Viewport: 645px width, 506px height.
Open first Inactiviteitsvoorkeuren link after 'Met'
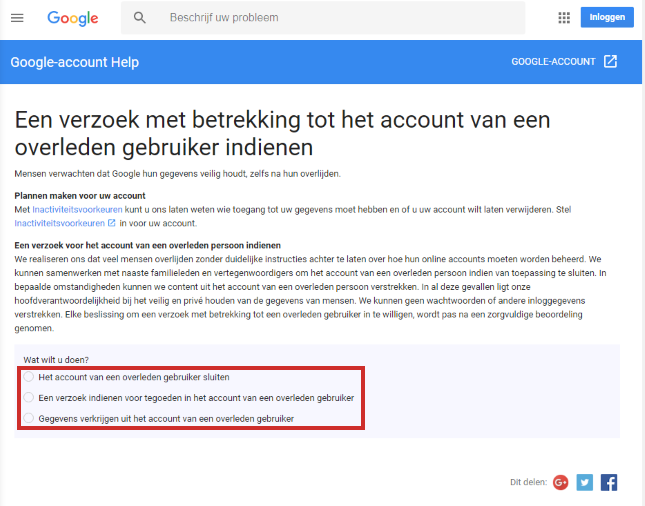coord(77,209)
